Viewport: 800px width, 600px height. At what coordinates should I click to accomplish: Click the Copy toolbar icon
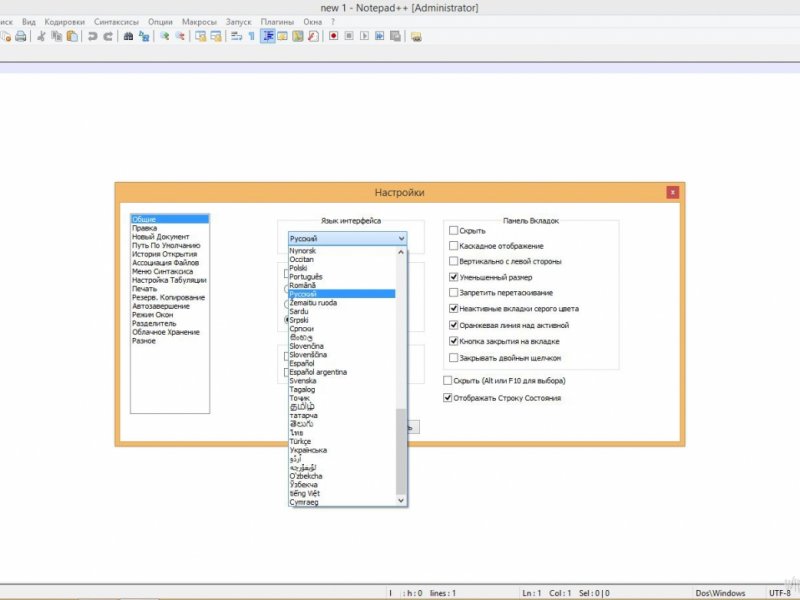pos(57,36)
